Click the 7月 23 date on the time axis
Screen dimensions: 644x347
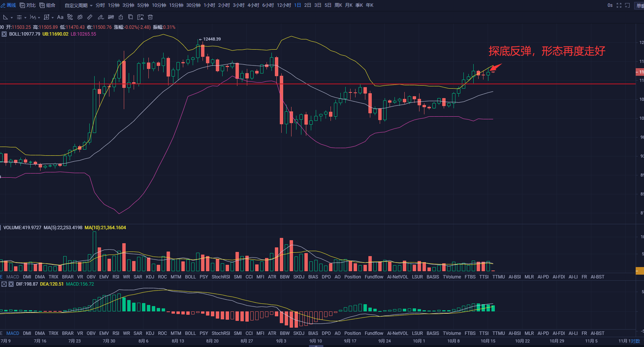(x=75, y=341)
